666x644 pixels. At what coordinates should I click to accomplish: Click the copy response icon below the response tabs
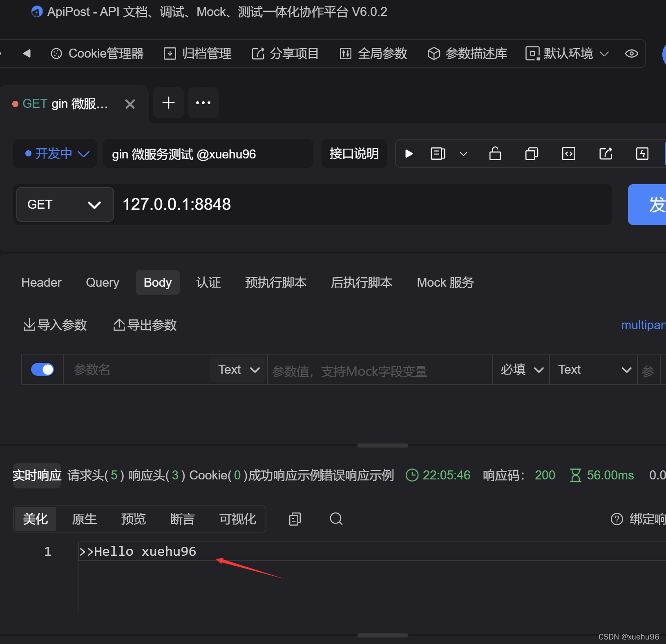(x=294, y=519)
